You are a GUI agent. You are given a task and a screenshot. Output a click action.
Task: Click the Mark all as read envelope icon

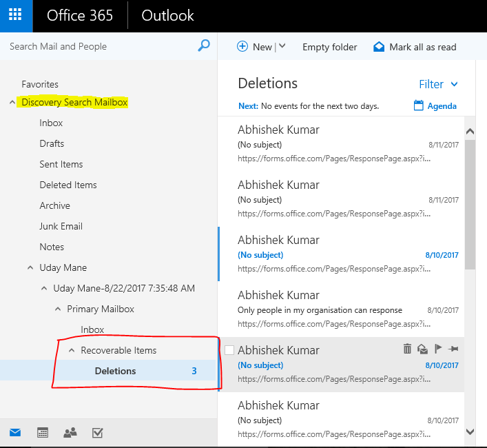point(379,47)
